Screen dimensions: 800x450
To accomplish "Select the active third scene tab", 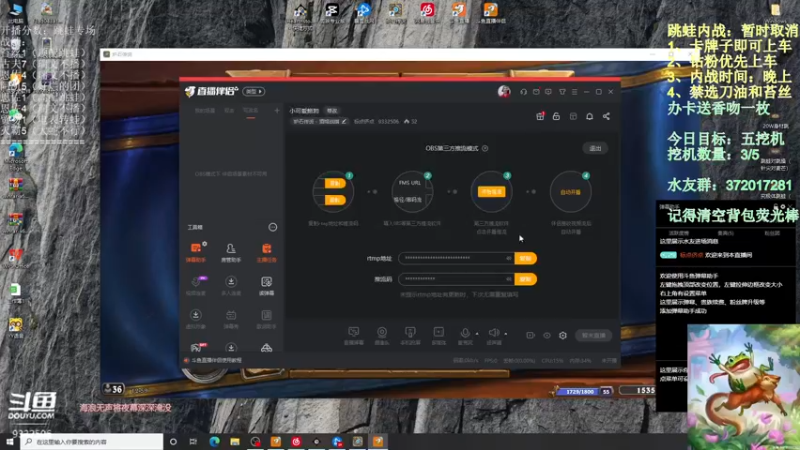I will coord(251,111).
